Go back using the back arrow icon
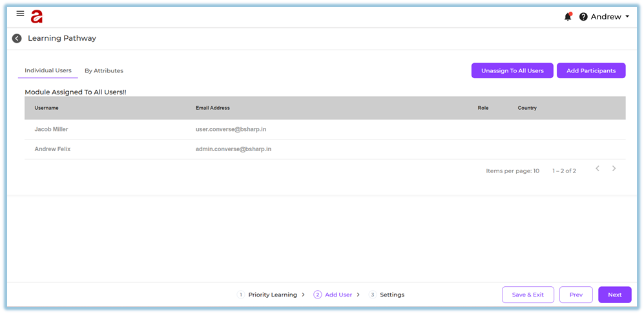Viewport: 644px width, 314px height. [x=17, y=39]
